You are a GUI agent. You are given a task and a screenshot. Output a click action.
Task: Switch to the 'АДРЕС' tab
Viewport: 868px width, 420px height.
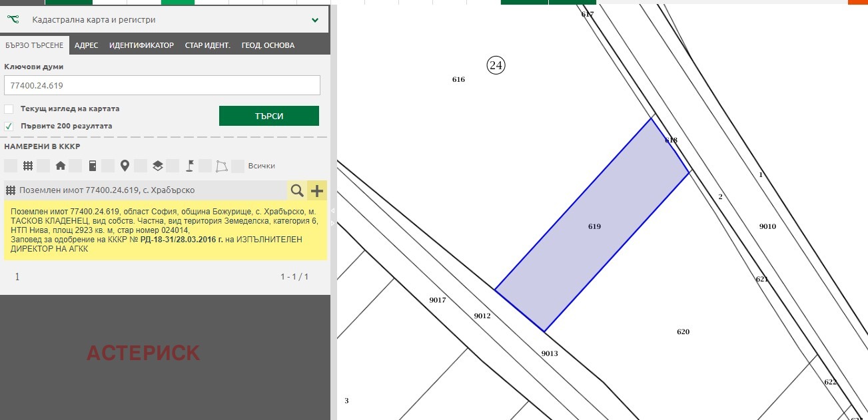coord(86,45)
